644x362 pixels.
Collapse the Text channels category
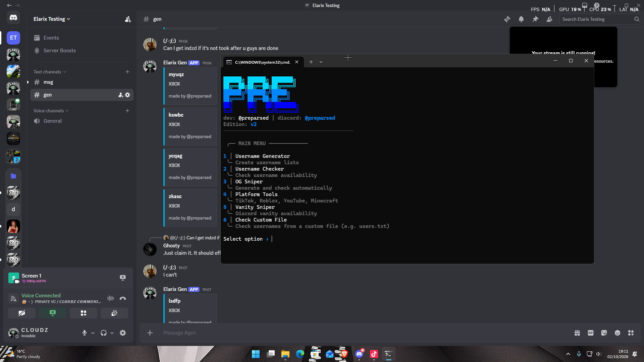click(50, 72)
